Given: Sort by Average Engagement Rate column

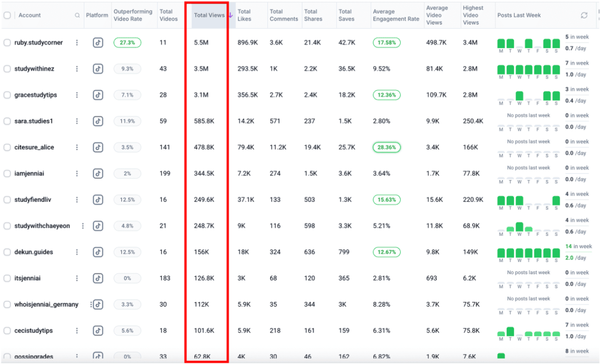Looking at the screenshot, I should [x=396, y=15].
